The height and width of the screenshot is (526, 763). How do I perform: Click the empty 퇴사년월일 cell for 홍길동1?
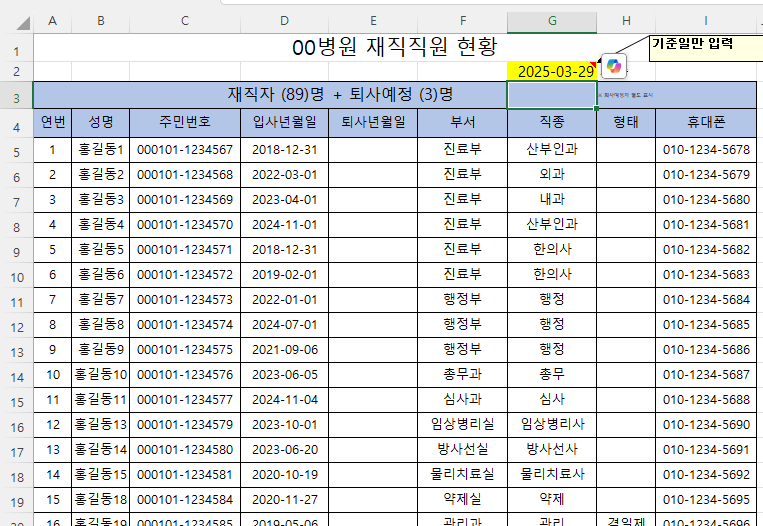[x=373, y=149]
